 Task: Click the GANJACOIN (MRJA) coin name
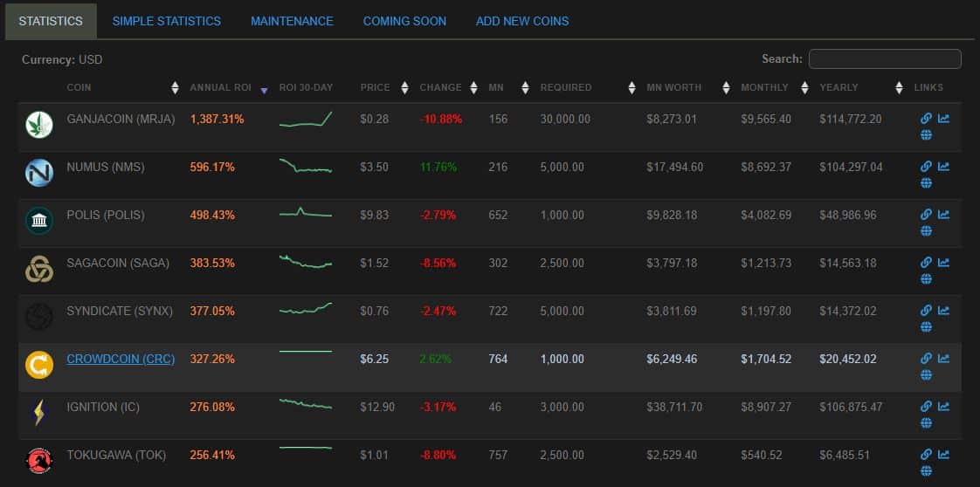click(121, 119)
